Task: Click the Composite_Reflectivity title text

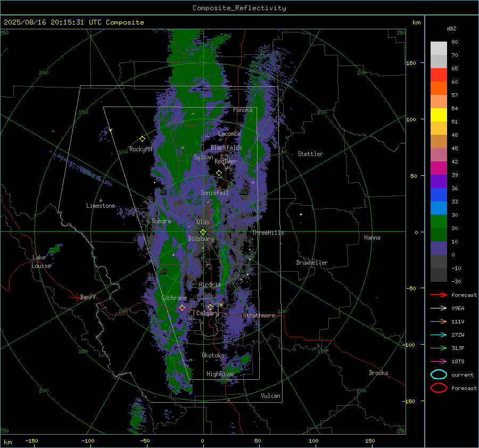Action: (x=239, y=8)
